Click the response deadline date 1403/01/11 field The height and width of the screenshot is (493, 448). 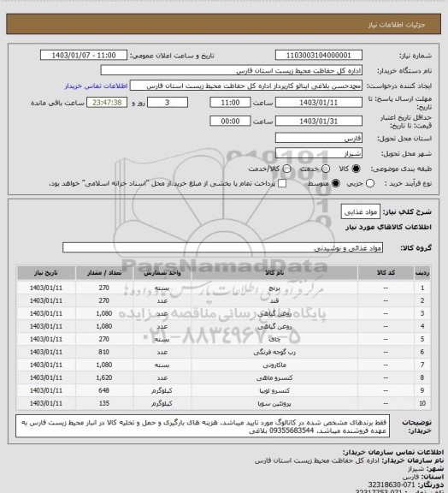click(319, 103)
